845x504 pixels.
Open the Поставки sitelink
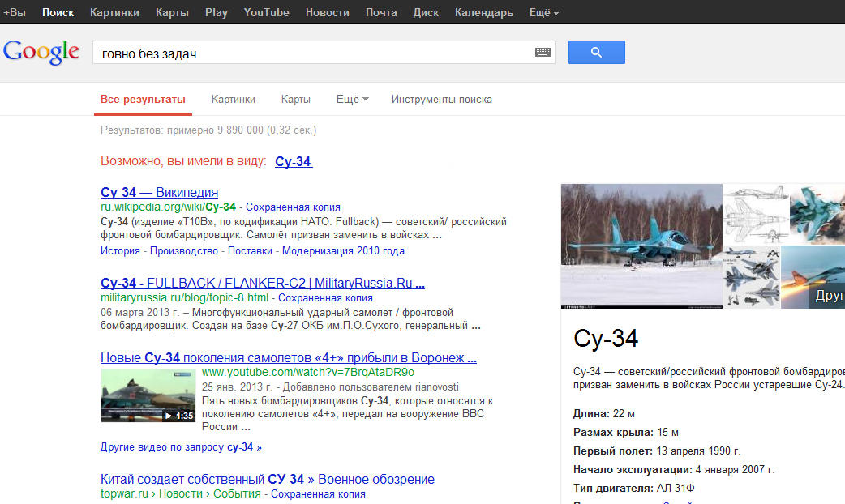pos(250,251)
